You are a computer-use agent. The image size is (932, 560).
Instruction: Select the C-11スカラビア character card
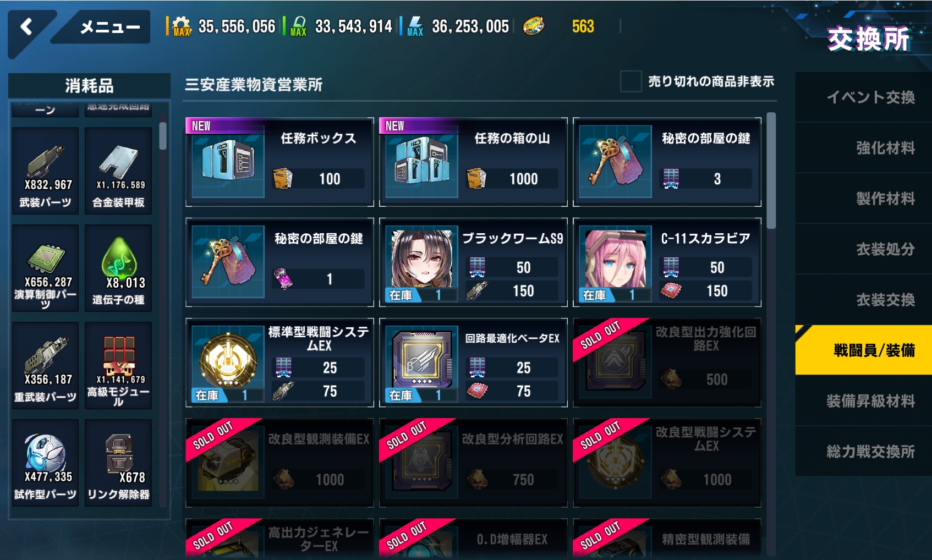point(667,262)
